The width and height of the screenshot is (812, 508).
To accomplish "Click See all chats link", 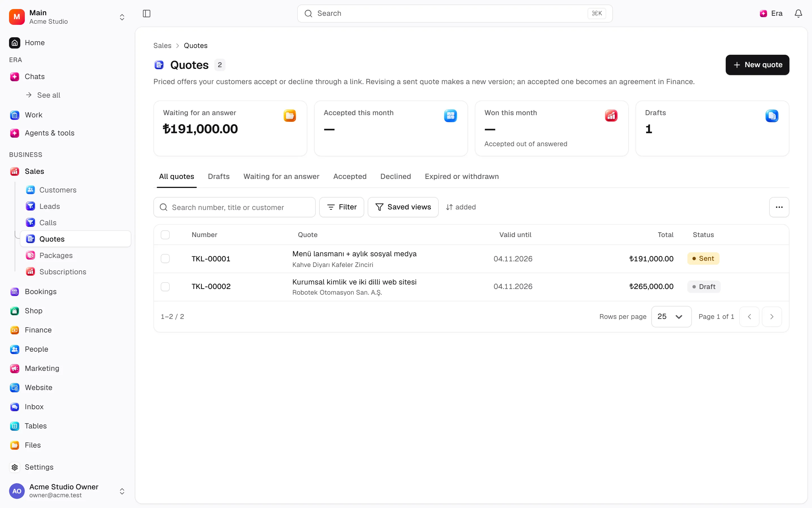I will (43, 95).
